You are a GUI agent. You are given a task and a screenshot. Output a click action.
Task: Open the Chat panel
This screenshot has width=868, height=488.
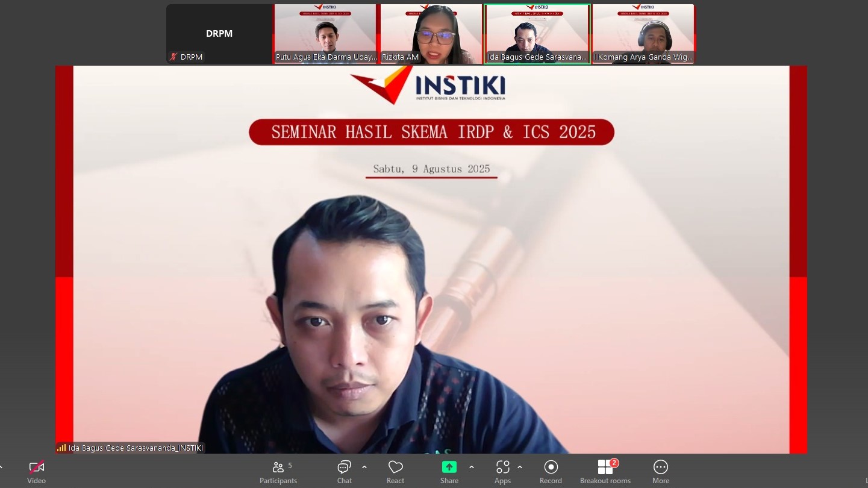344,468
